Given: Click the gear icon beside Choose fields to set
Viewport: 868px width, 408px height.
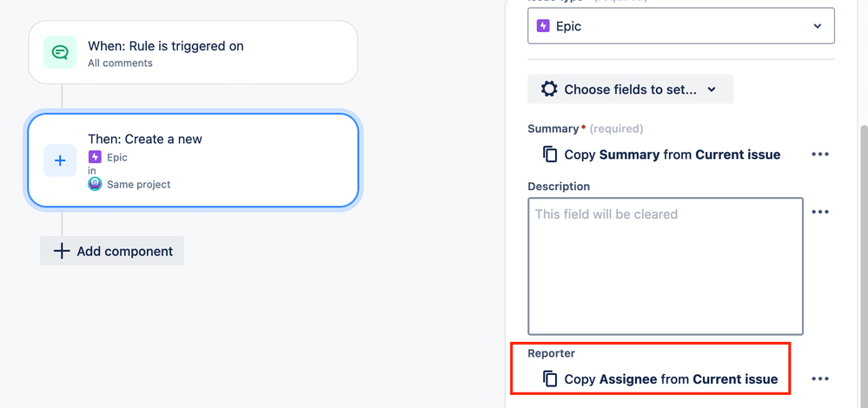Looking at the screenshot, I should coord(548,89).
